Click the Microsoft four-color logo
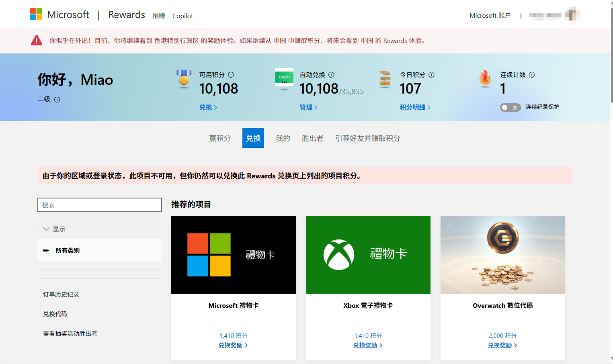613x364 pixels. click(x=36, y=14)
